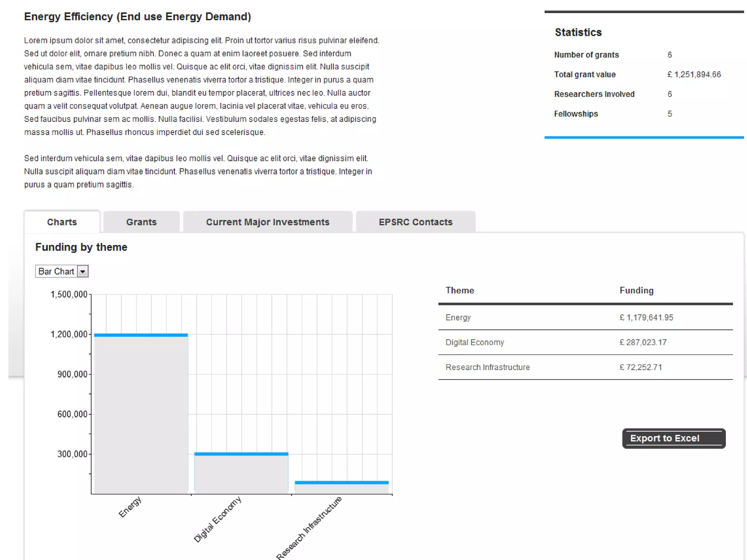Open the Current Major Investments tab
This screenshot has height=560, width=747.
(268, 222)
